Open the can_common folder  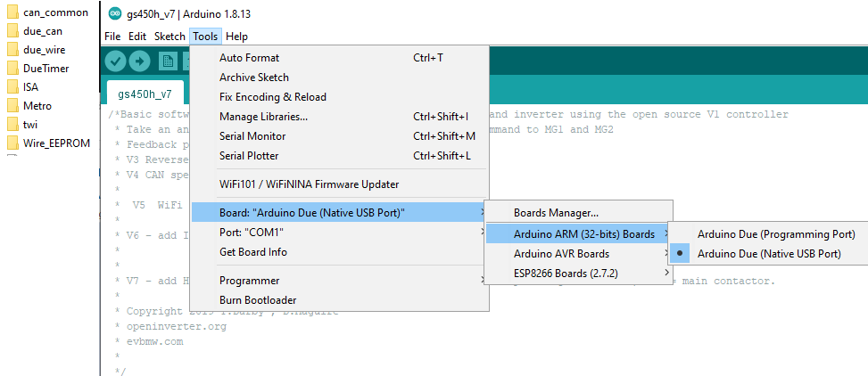54,12
